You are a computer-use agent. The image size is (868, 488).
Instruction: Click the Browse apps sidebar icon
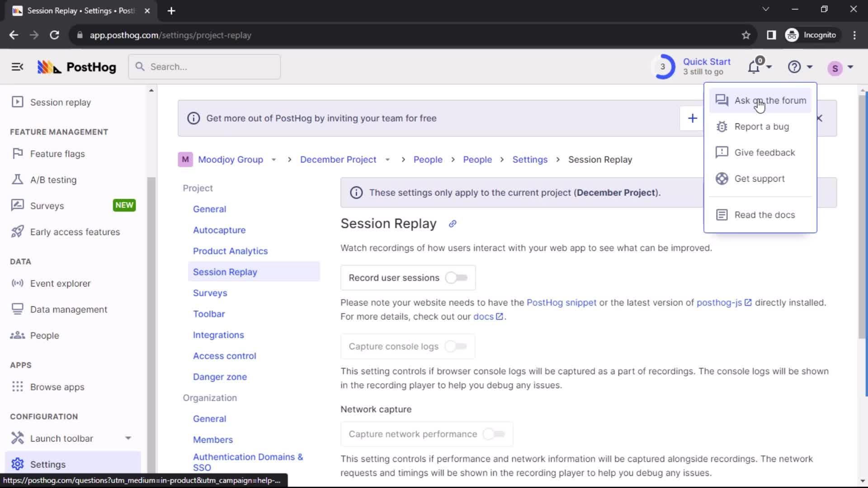(17, 386)
